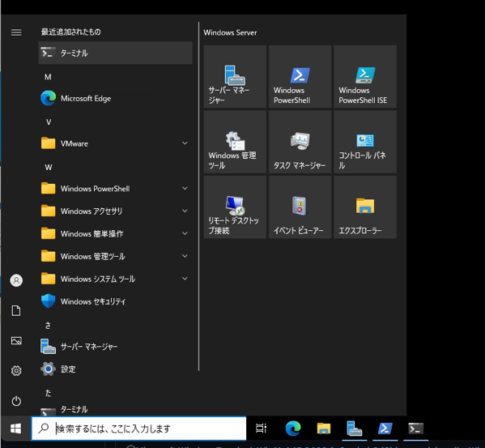485x448 pixels.
Task: Jump to letter V section header
Action: point(49,122)
